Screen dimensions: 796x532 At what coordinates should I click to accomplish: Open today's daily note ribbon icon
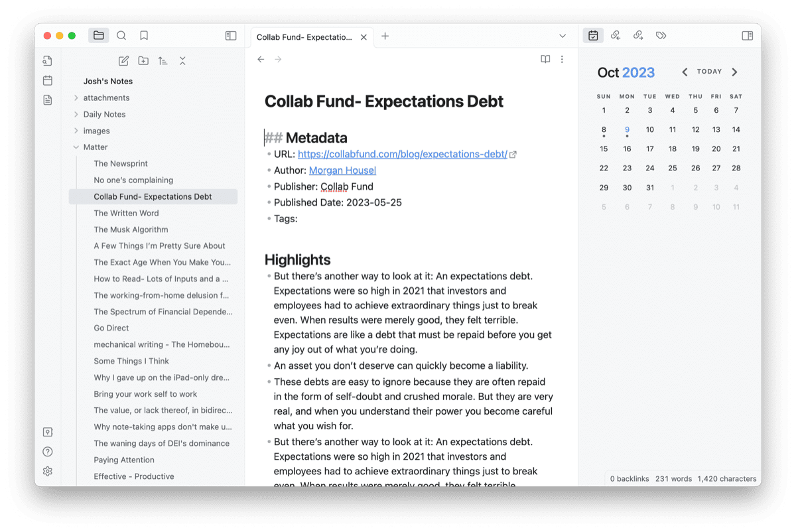click(x=48, y=80)
